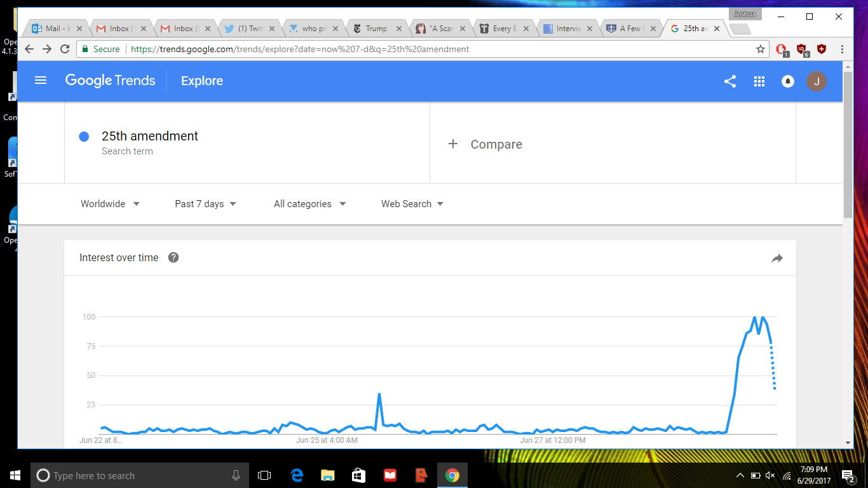The height and width of the screenshot is (488, 868).
Task: Open Interest over time help icon
Action: click(x=173, y=257)
